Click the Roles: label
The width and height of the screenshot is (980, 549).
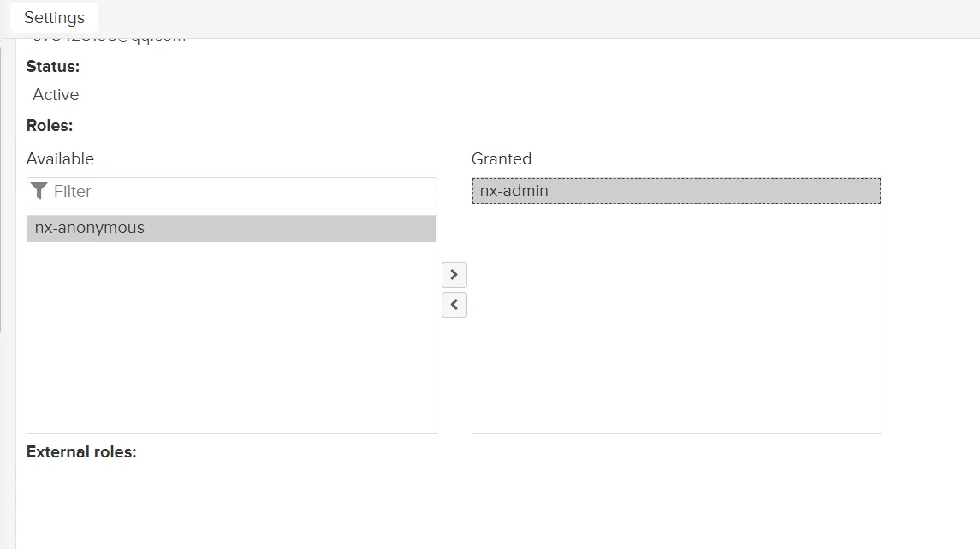48,125
